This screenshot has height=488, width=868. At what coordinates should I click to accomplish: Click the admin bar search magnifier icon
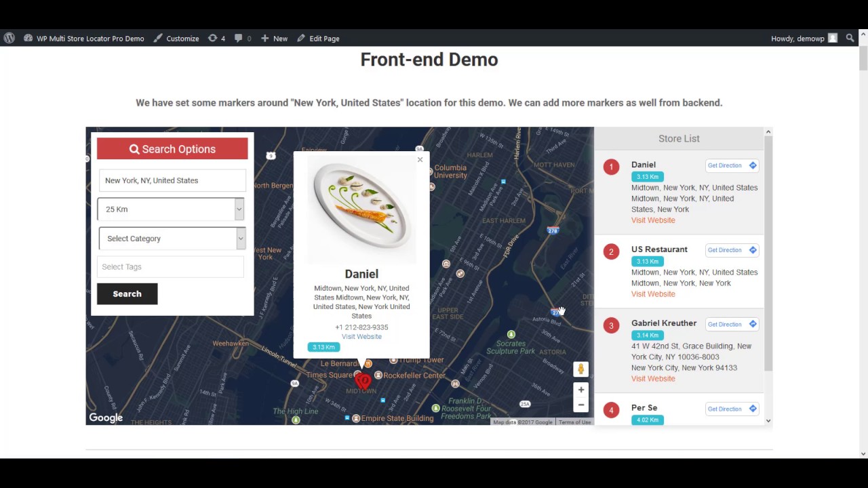tap(850, 39)
